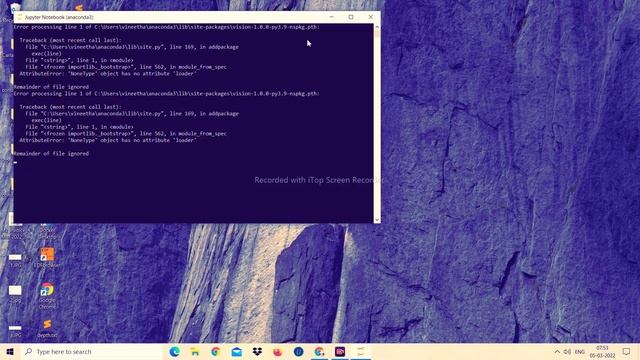Viewport: 640px width, 360px height.
Task: Click the last 'Remainder of file ignored' line
Action: click(x=51, y=153)
